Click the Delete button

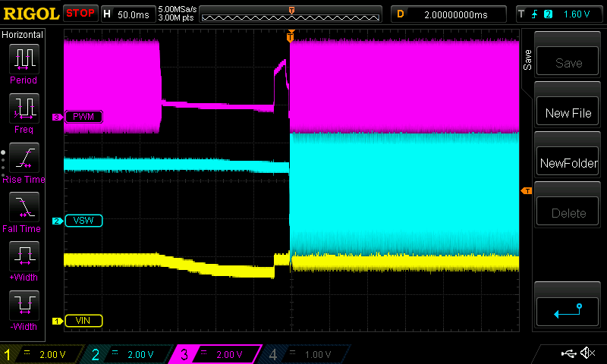coord(568,212)
